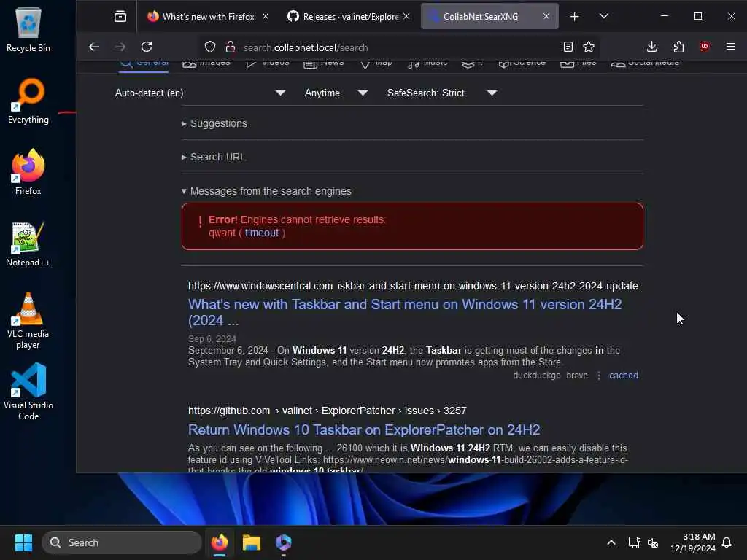Open the Extensions puzzle icon
Screen dimensions: 747x560
coord(678,47)
